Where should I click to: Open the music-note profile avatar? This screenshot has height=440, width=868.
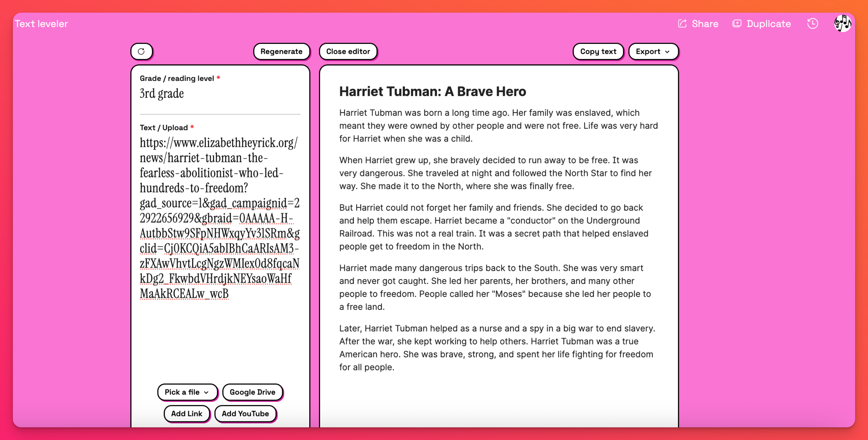(842, 24)
